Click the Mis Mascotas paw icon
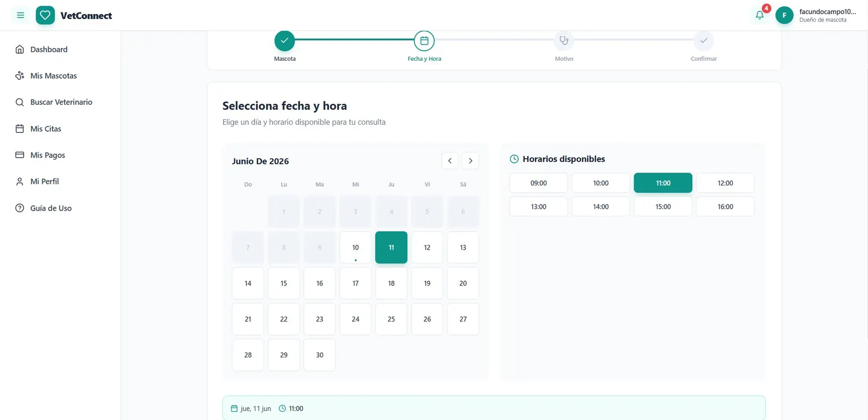The image size is (868, 420). click(x=20, y=75)
